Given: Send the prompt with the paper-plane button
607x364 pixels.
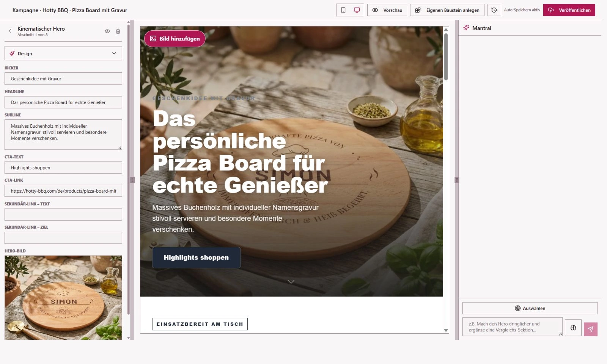Looking at the screenshot, I should pyautogui.click(x=591, y=329).
